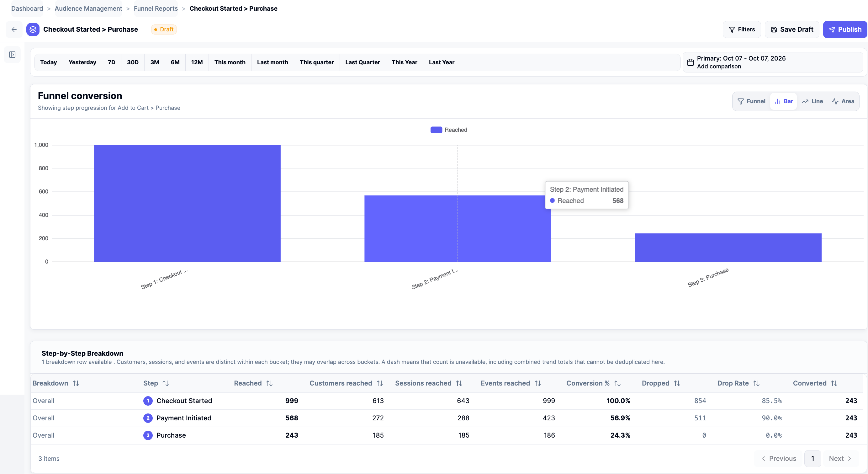Open the Filters panel

coord(742,29)
